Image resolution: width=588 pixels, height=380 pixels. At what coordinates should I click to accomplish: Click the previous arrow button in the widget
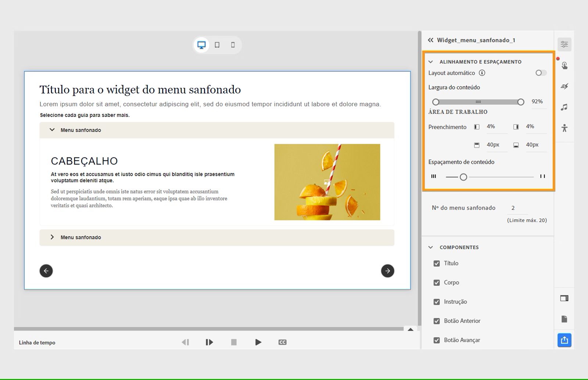pos(46,271)
